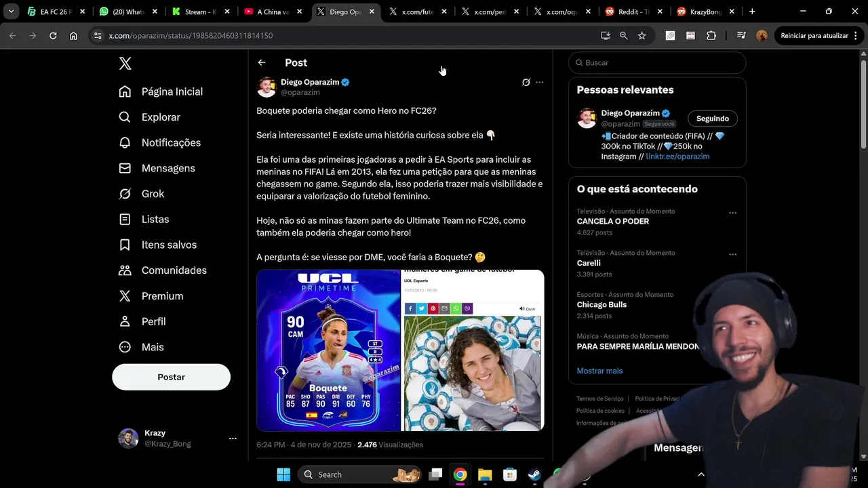The width and height of the screenshot is (868, 488).
Task: Click Mostrar mais under trends
Action: coord(599,371)
